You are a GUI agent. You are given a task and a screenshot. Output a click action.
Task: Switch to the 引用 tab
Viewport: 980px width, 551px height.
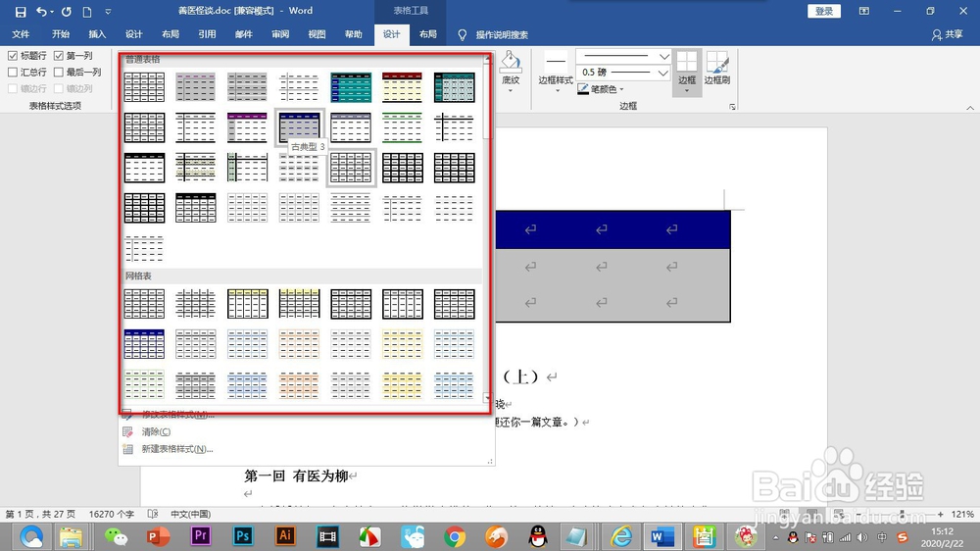[x=207, y=34]
